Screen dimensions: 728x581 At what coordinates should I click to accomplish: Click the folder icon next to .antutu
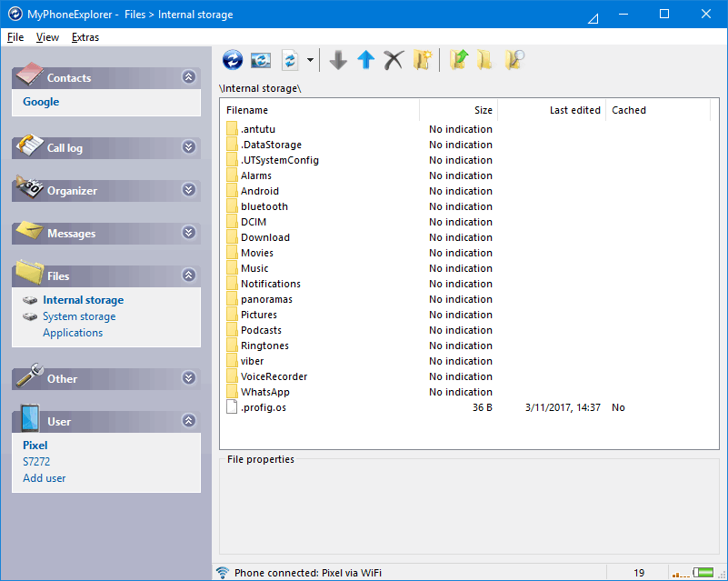click(232, 129)
